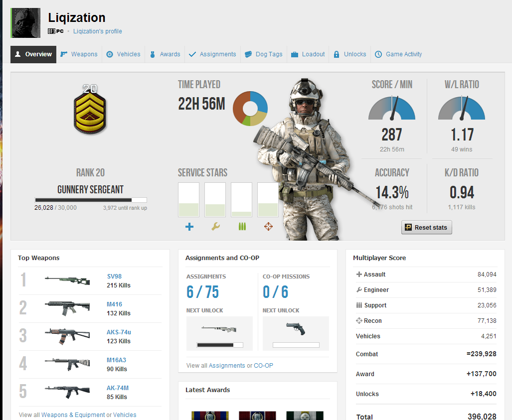This screenshot has height=420, width=512.
Task: Click the W/L Ratio gauge
Action: click(461, 108)
